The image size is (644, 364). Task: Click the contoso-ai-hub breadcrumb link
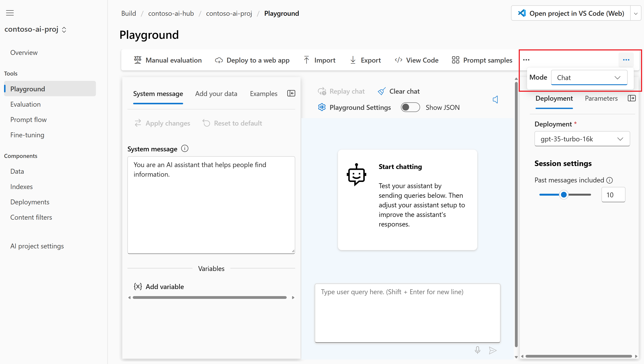[171, 13]
